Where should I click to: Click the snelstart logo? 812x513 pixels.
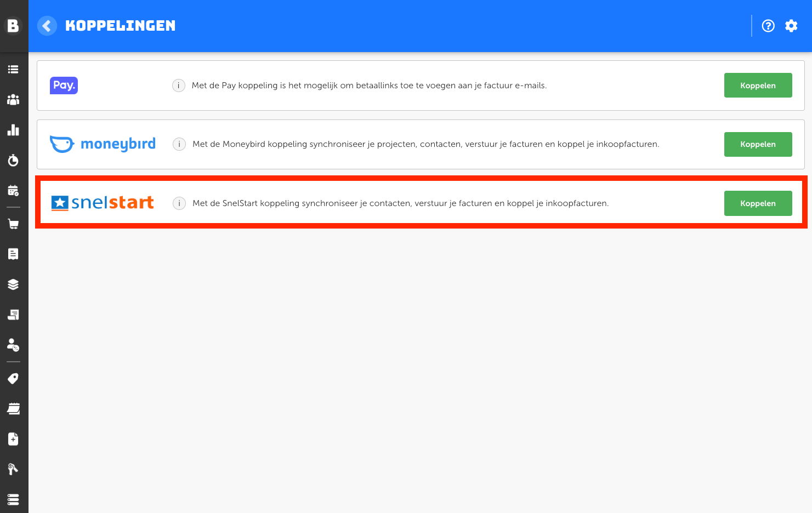[x=103, y=203]
